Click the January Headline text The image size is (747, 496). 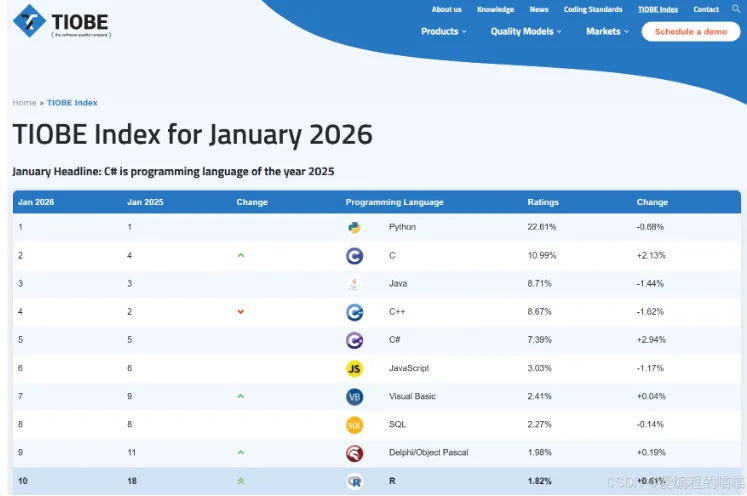(173, 172)
